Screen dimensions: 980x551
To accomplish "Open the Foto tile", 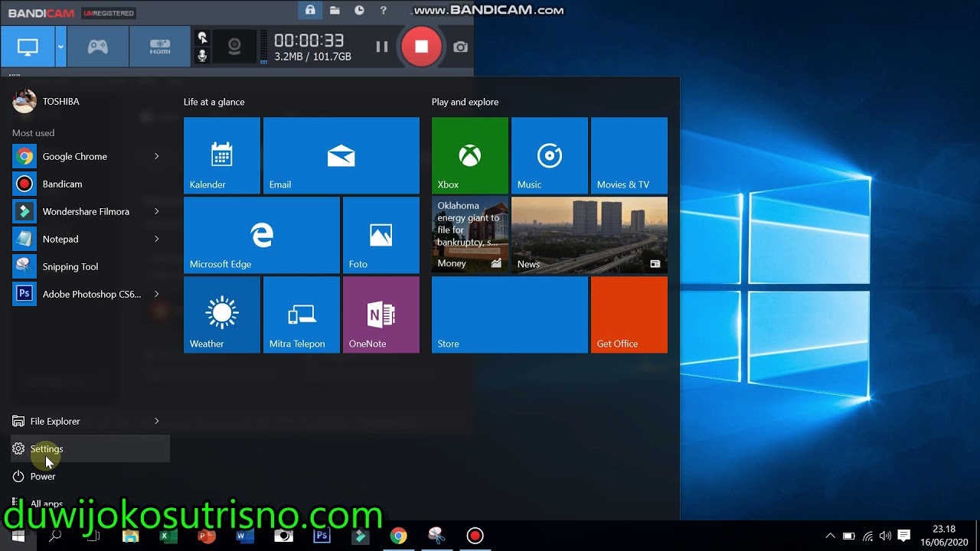I will click(381, 235).
